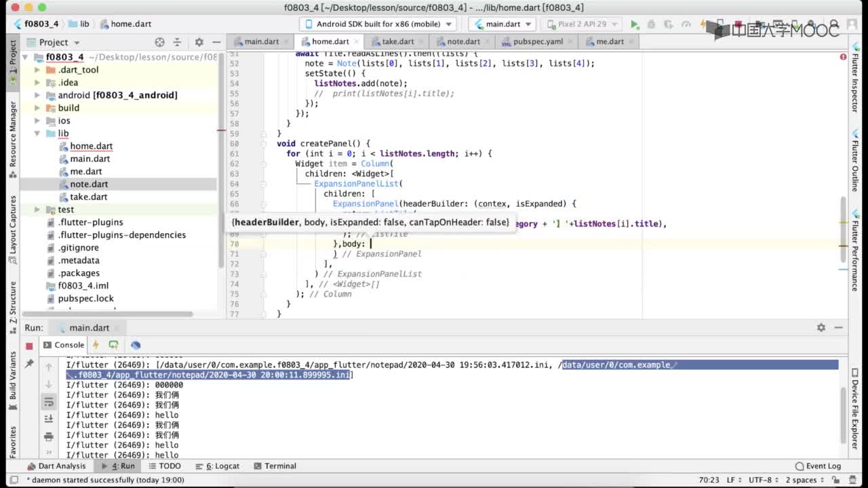The width and height of the screenshot is (868, 488).
Task: Open the main.dart run configuration dropdown
Action: [503, 24]
